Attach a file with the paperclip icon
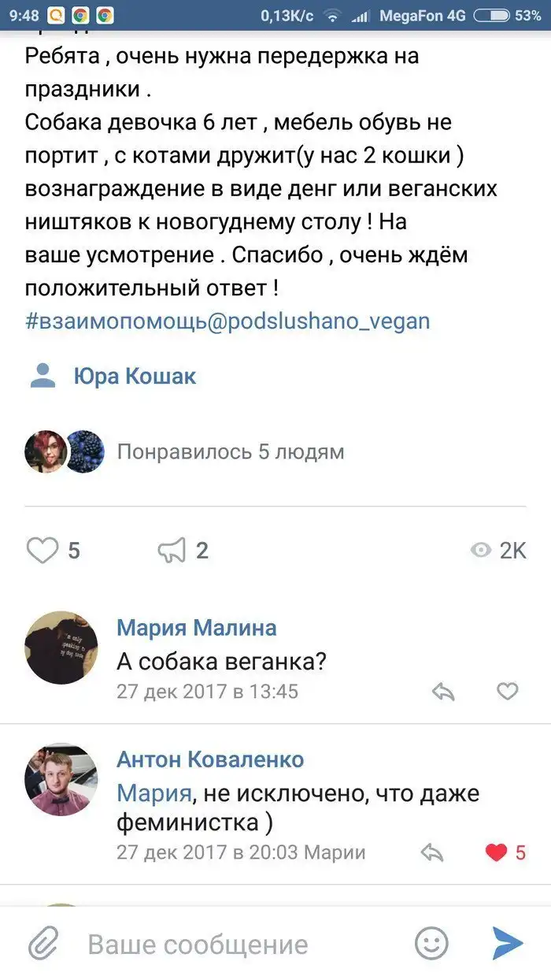 (44, 944)
